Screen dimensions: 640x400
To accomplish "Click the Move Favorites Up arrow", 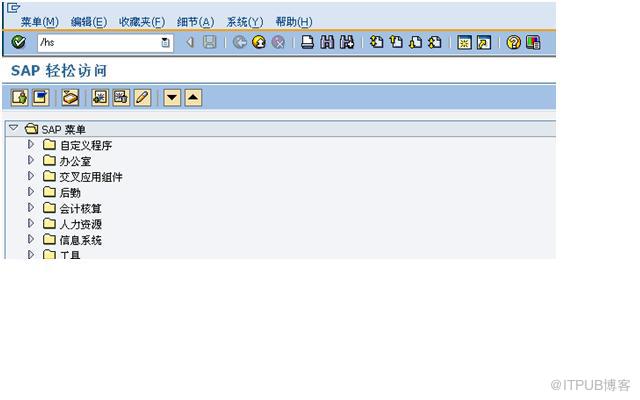I will coord(193,98).
